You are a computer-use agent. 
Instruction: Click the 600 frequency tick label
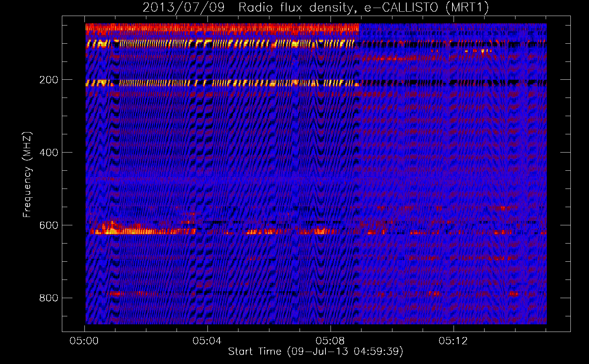point(49,225)
